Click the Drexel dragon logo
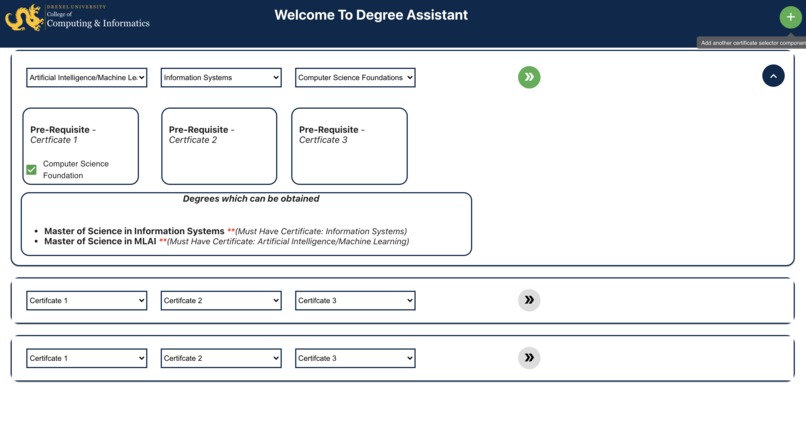This screenshot has width=806, height=437. point(24,17)
